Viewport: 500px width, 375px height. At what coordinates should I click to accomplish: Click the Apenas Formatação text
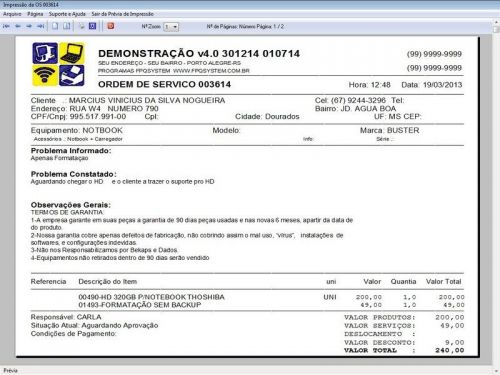tap(59, 158)
